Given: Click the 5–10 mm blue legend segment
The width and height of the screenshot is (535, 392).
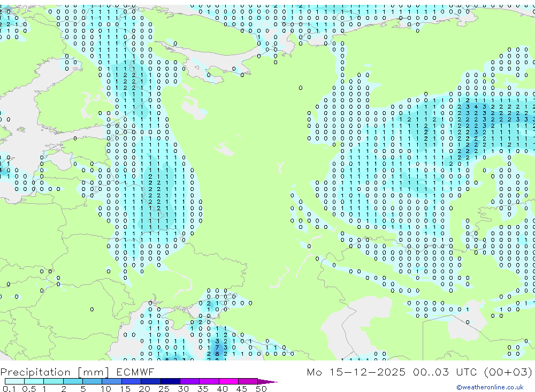Looking at the screenshot, I should click(93, 381).
